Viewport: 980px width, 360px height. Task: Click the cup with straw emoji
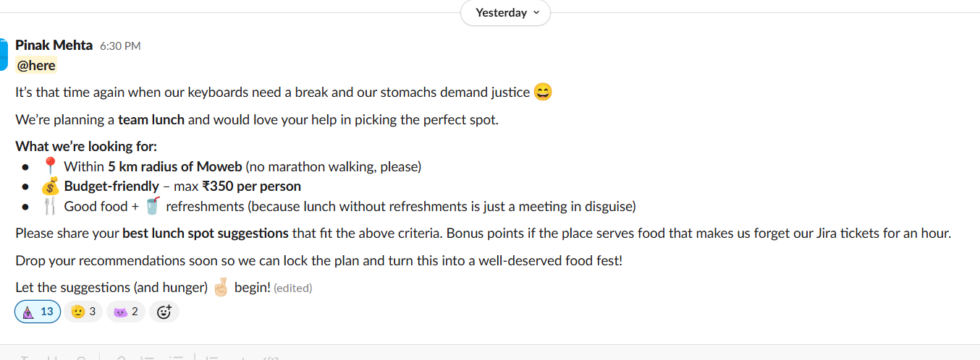(152, 206)
